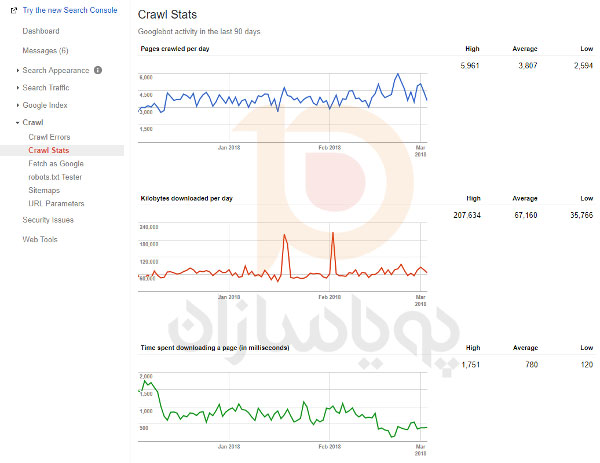Screen dimensions: 600x463
Task: Open the Try the new Search Console link
Action: (x=70, y=8)
